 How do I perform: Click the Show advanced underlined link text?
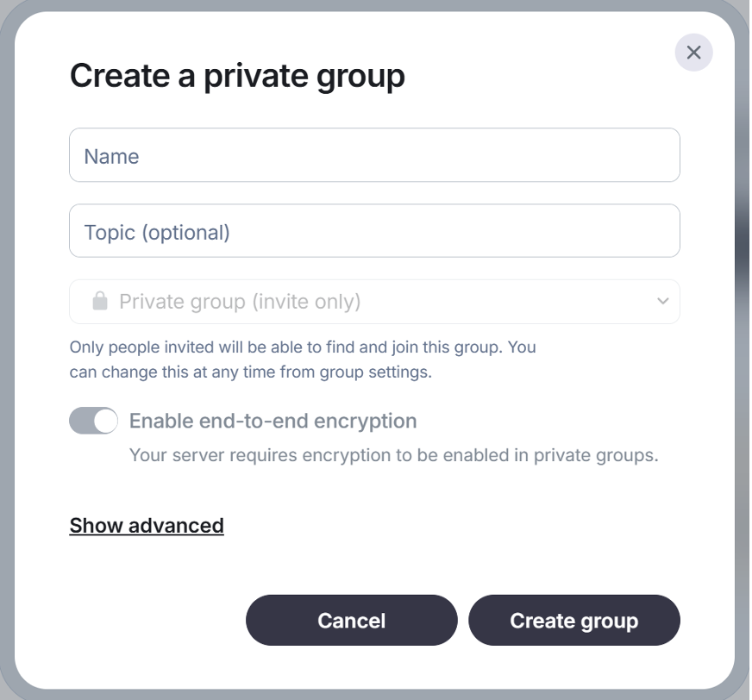tap(147, 525)
